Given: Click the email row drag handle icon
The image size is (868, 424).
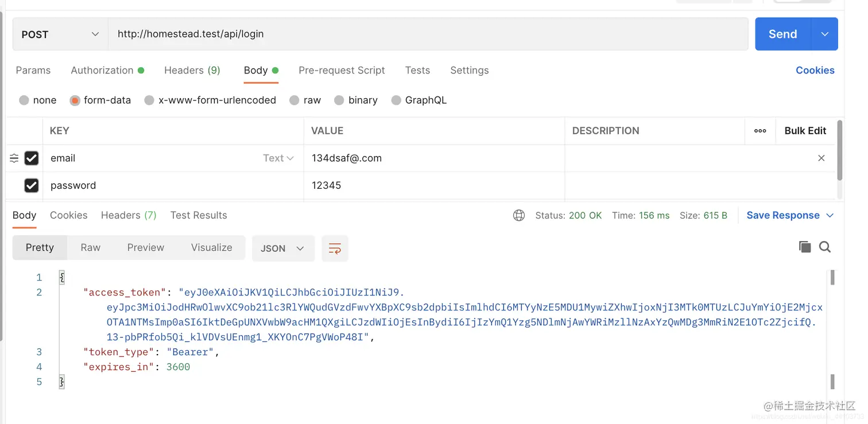Looking at the screenshot, I should (14, 158).
